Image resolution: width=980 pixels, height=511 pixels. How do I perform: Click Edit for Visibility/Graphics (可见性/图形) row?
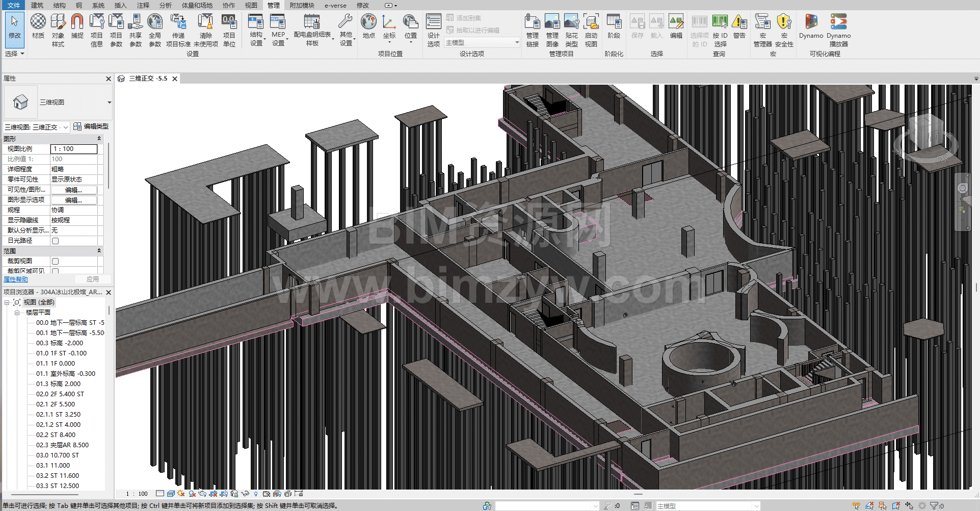73,190
